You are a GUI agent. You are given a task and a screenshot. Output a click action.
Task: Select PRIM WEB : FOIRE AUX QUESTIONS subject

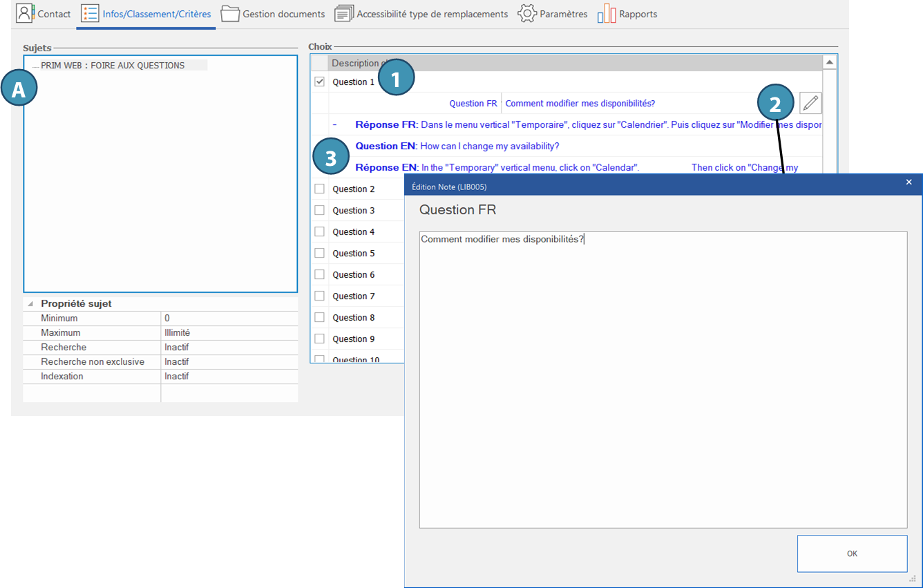pyautogui.click(x=113, y=66)
